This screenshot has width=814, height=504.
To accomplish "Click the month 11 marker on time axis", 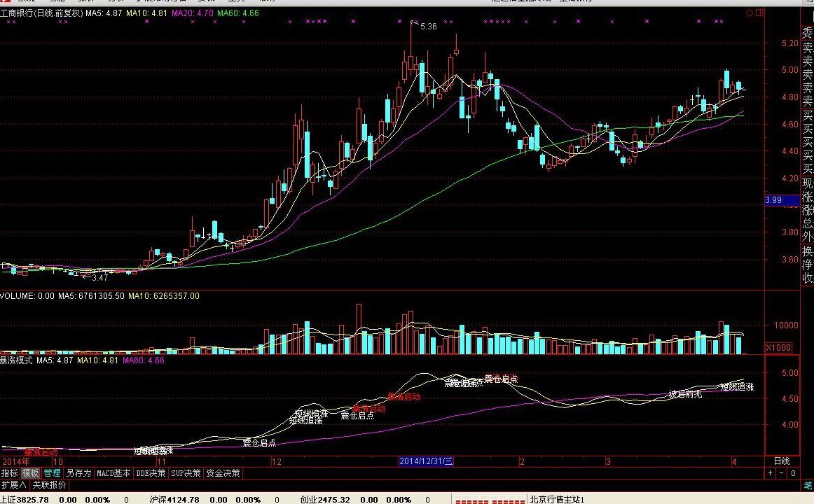I will point(161,461).
